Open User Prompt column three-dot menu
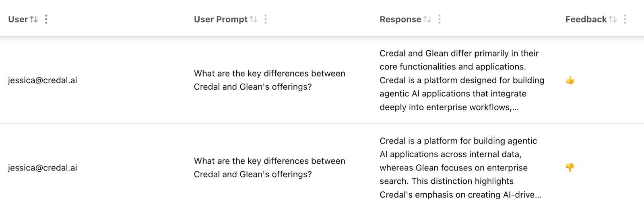Viewport: 644px width, 209px height. coord(266,19)
